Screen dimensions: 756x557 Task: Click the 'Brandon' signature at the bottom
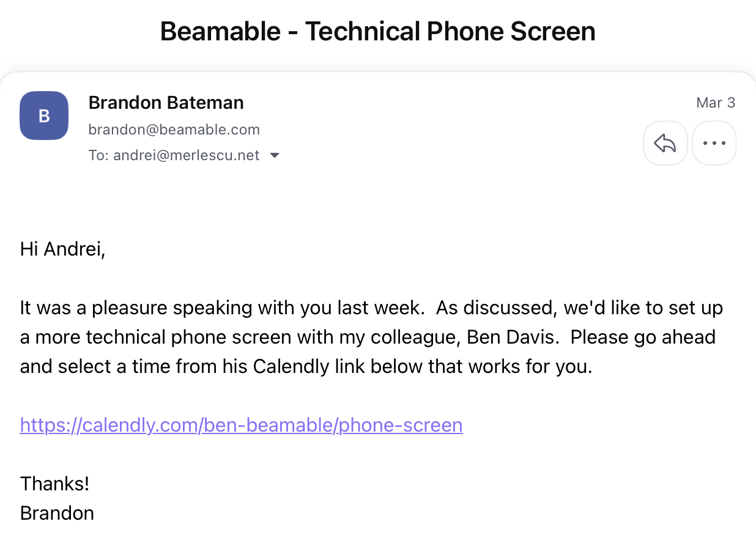pyautogui.click(x=57, y=512)
